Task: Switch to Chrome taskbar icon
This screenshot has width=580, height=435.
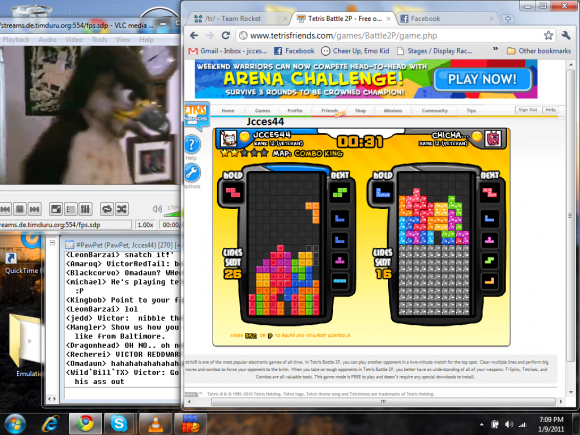Action: point(85,424)
